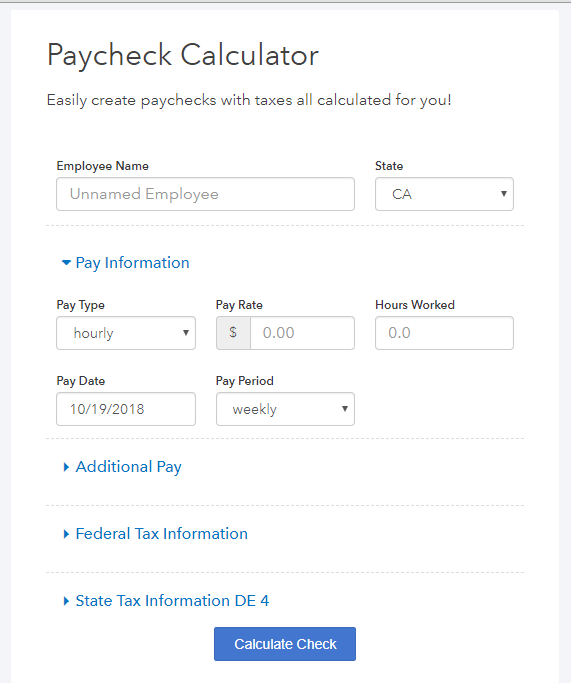Click the Pay Information heading link
The height and width of the screenshot is (683, 571).
(x=132, y=263)
